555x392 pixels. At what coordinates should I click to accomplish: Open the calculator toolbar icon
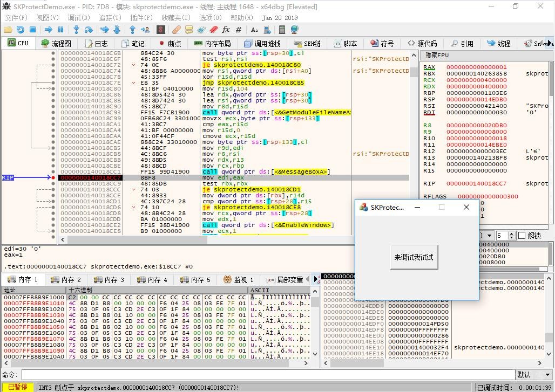[x=282, y=30]
